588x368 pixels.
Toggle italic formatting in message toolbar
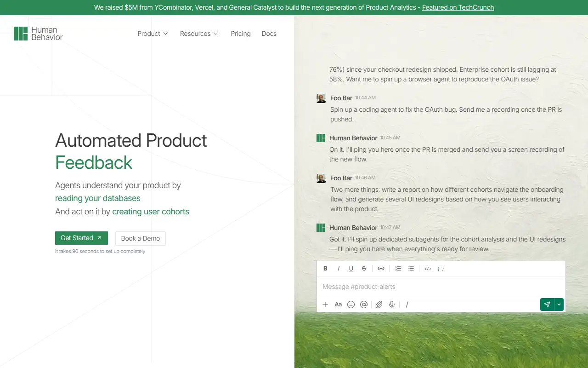(339, 269)
